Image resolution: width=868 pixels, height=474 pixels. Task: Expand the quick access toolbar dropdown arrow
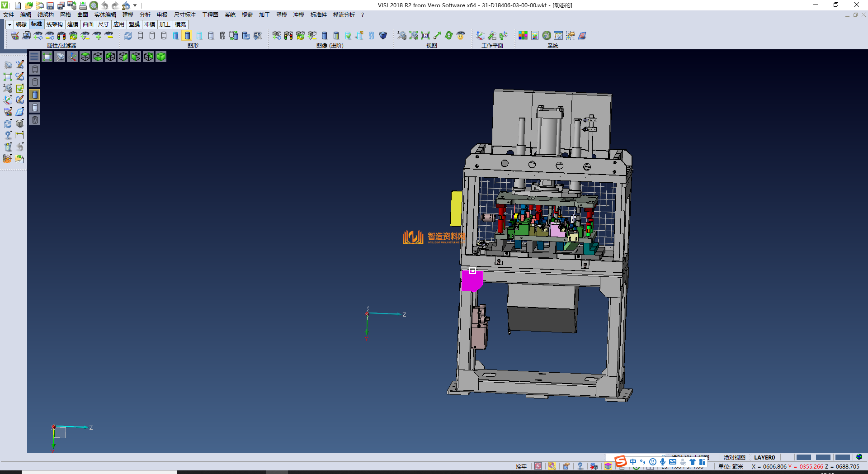coord(135,5)
